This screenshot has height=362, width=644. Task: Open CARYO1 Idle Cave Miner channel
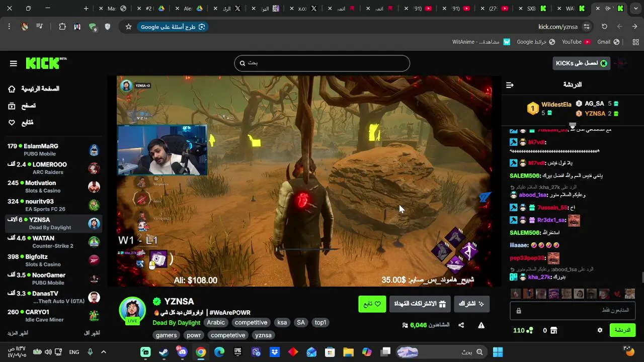pyautogui.click(x=54, y=316)
